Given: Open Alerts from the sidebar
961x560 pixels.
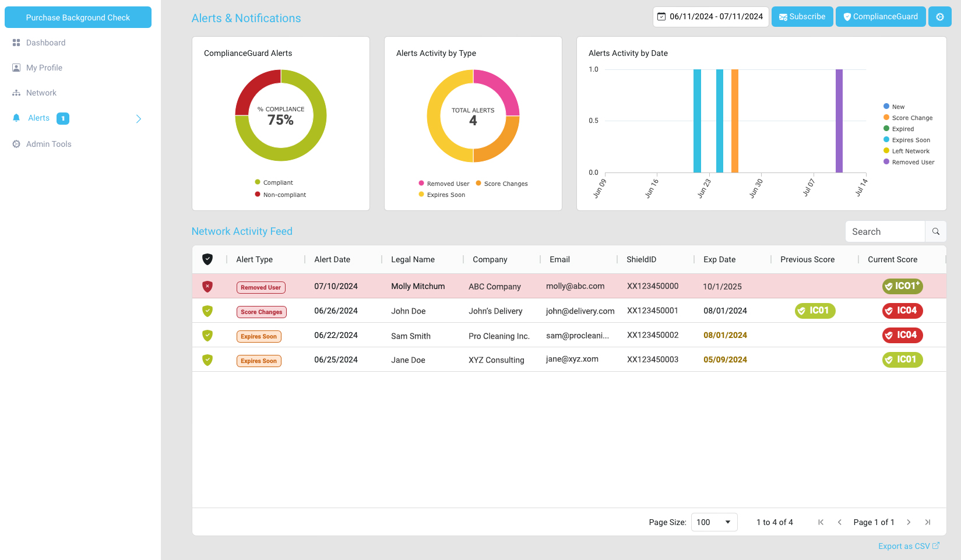Looking at the screenshot, I should 38,118.
